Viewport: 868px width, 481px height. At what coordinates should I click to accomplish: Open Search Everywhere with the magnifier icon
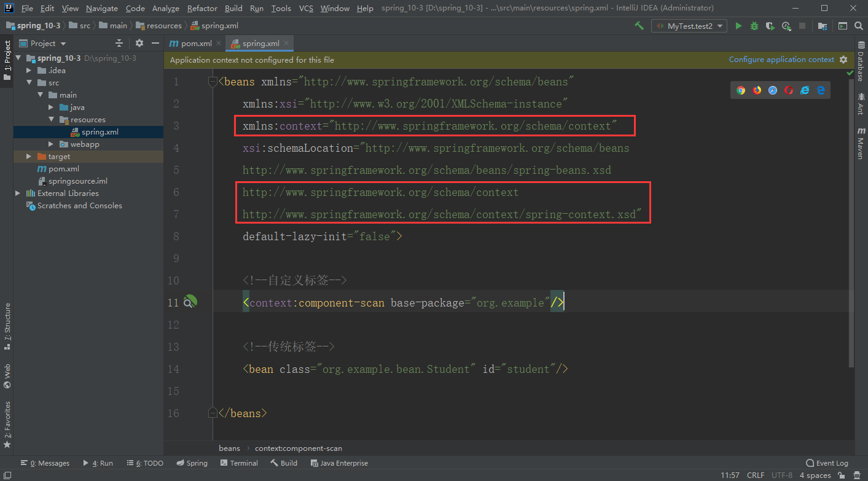pyautogui.click(x=859, y=26)
